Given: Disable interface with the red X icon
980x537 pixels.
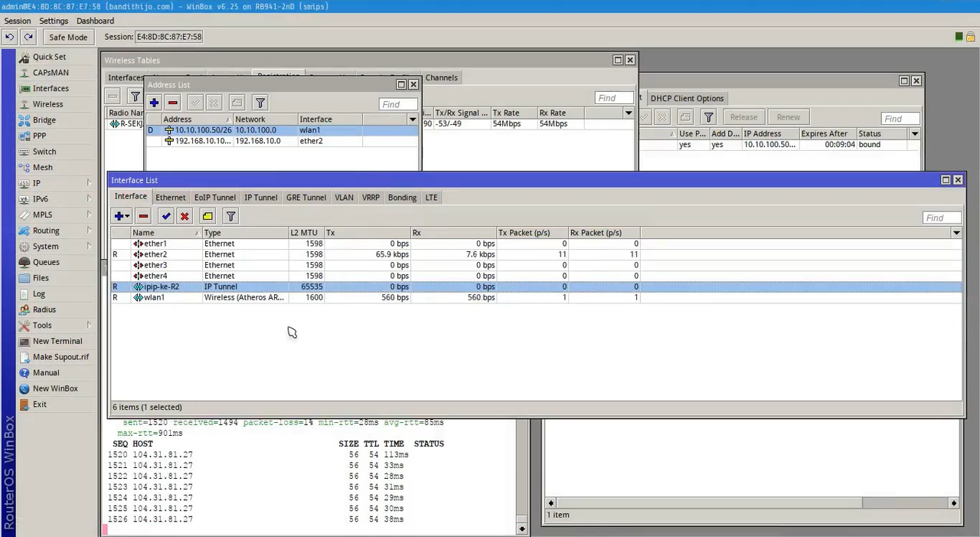Looking at the screenshot, I should click(x=185, y=216).
